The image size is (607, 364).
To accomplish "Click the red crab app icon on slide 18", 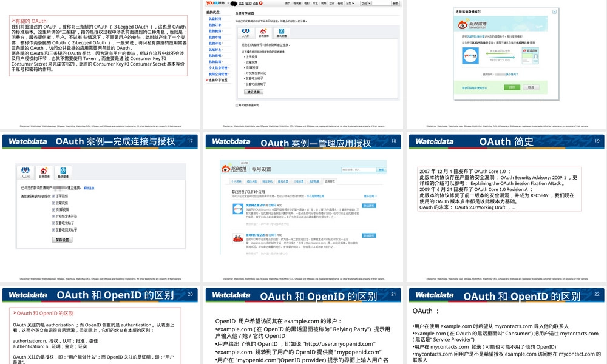I will click(238, 238).
